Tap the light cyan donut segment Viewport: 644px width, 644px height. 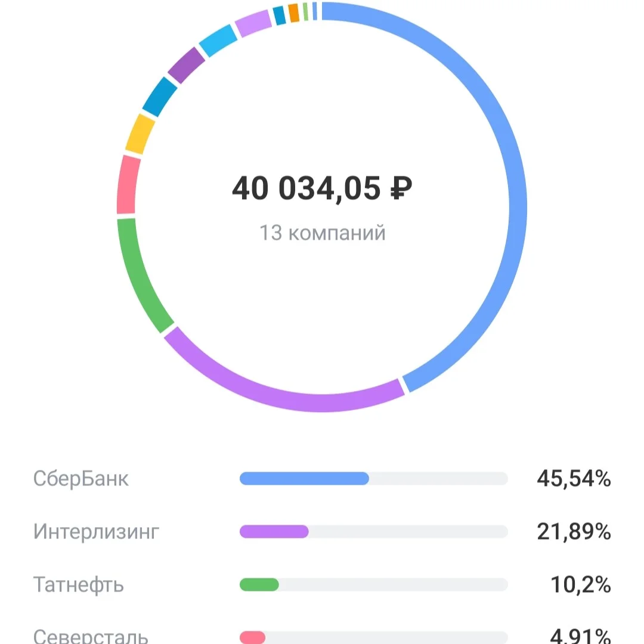pyautogui.click(x=218, y=41)
